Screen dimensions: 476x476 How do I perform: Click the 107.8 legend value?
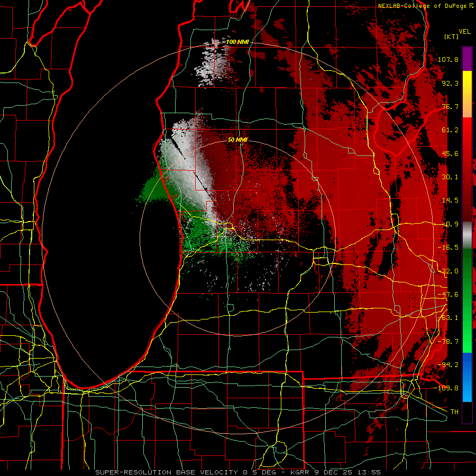click(x=448, y=59)
